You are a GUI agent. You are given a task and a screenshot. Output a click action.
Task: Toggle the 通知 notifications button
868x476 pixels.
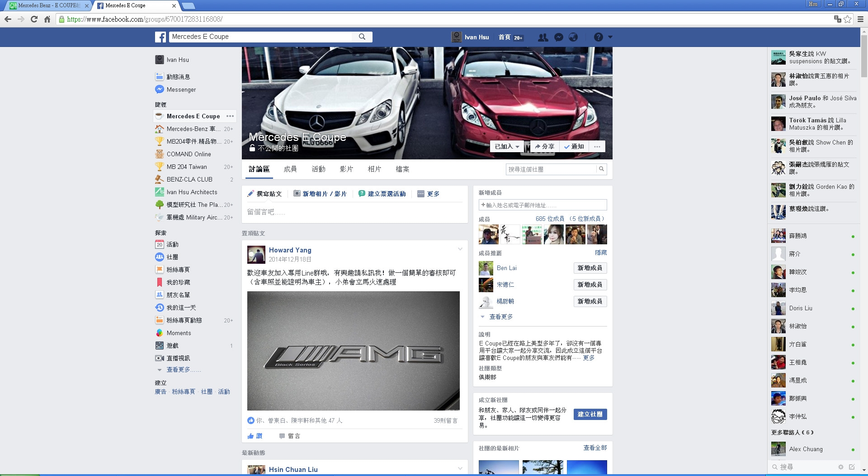(x=574, y=146)
